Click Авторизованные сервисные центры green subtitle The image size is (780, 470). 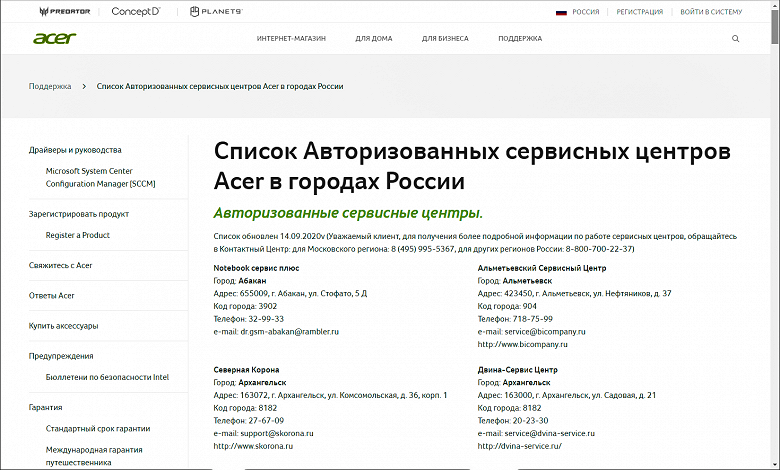coord(348,213)
